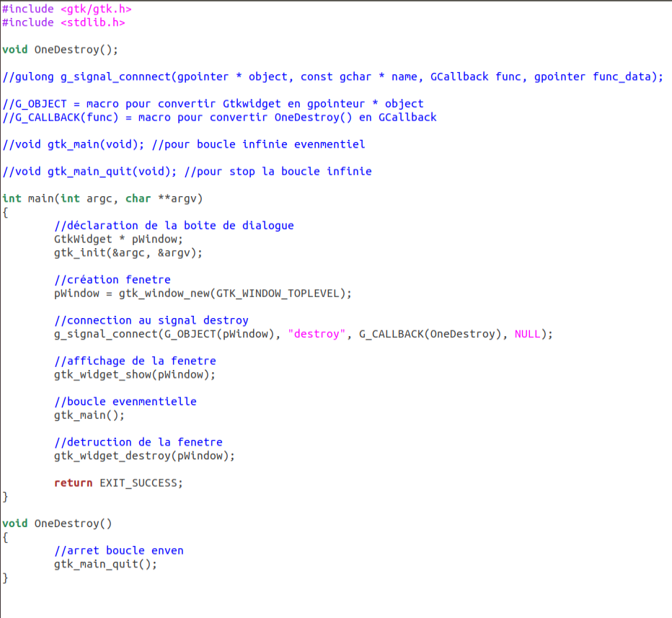
Task: Click the '//gulong g_signal_connnect' comment line
Action: [x=332, y=76]
